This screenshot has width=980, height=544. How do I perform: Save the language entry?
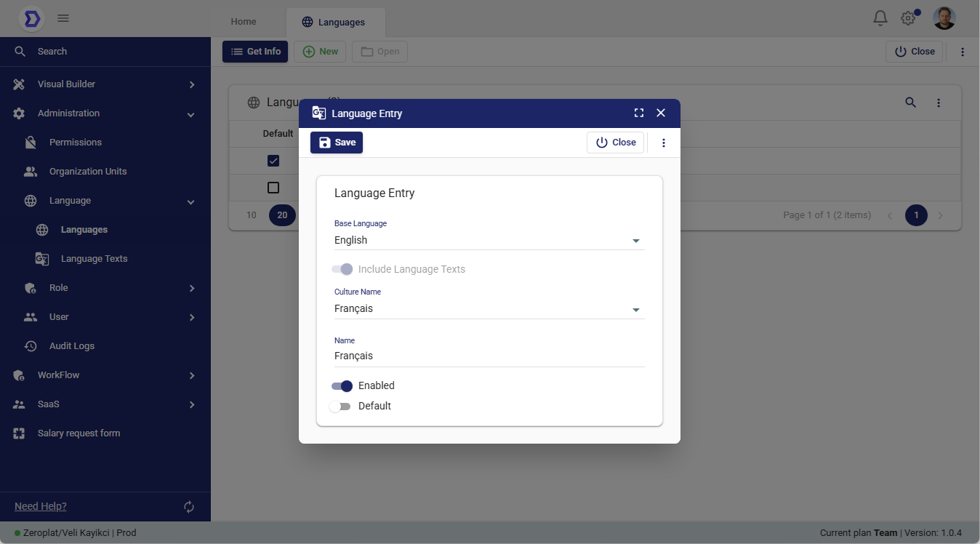[x=337, y=143]
